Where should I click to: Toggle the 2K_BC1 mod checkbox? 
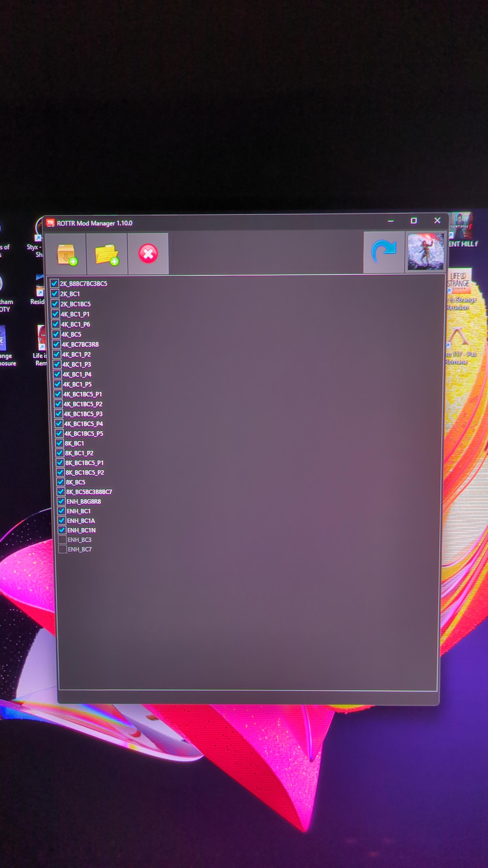pyautogui.click(x=55, y=293)
